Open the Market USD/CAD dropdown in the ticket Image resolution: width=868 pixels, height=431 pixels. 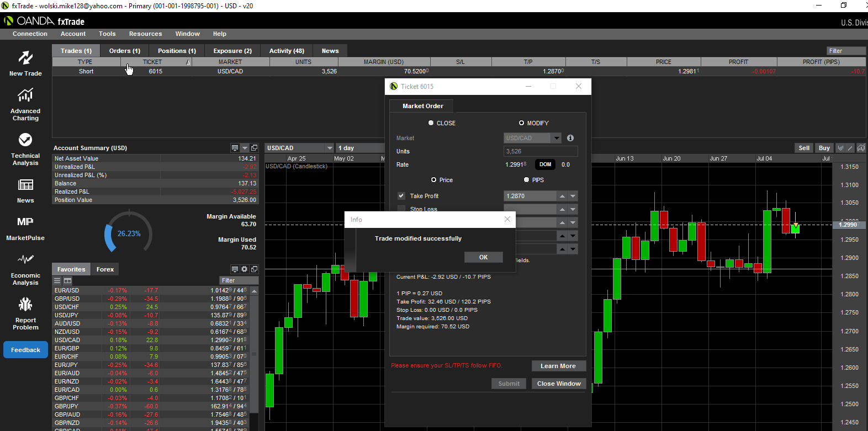coord(557,138)
